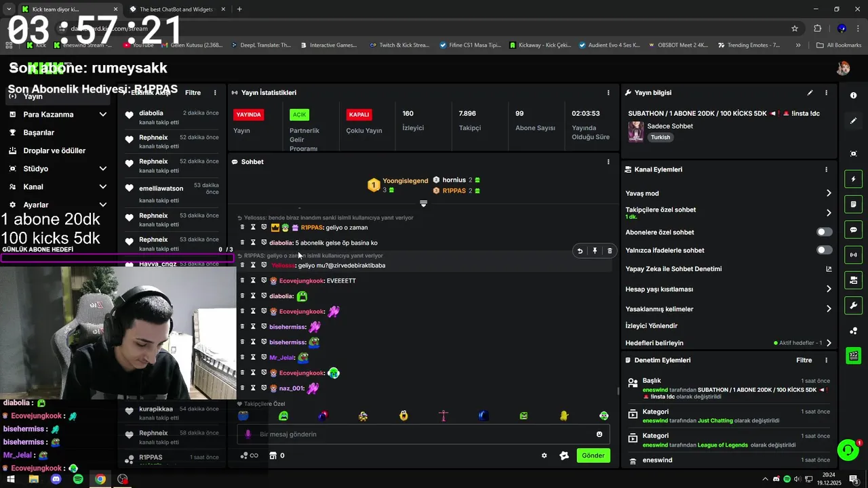Viewport: 868px width, 488px height.
Task: Toggle Abonelere özel sohbet switch
Action: [824, 232]
